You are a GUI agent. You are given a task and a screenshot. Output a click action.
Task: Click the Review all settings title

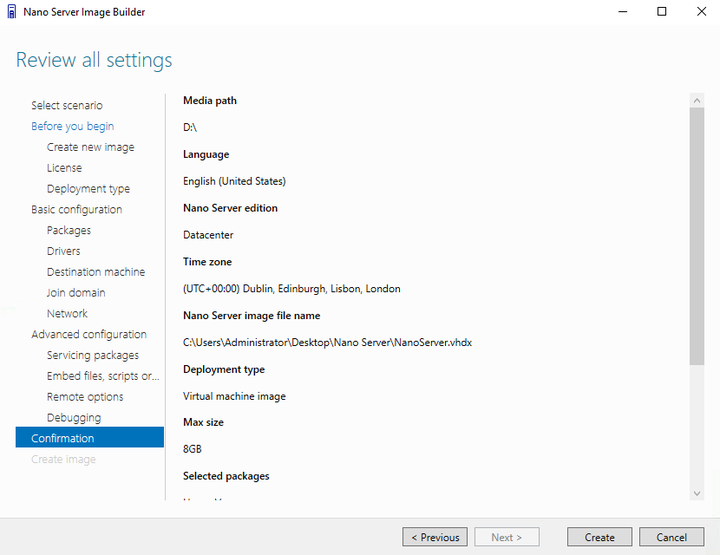(x=94, y=60)
